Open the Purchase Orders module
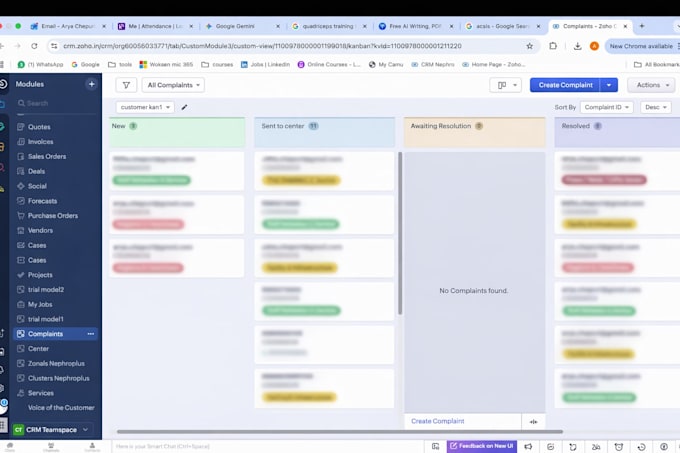 52,215
